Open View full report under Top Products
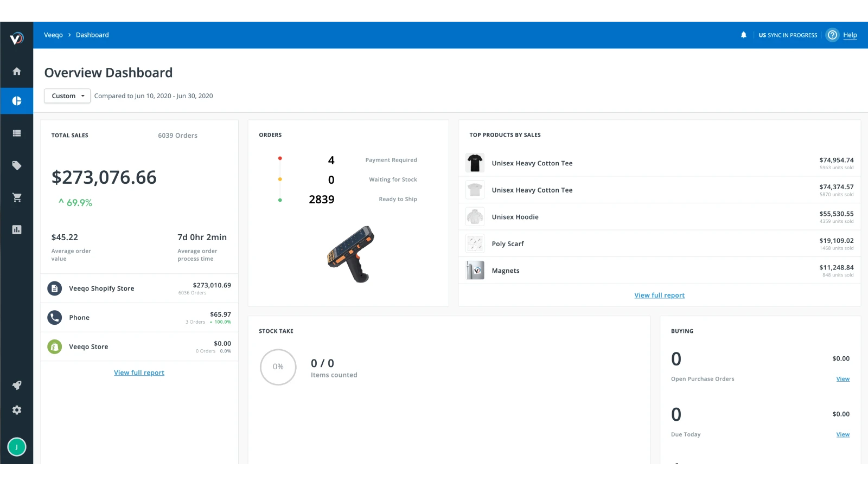Viewport: 868px width, 488px height. point(659,296)
